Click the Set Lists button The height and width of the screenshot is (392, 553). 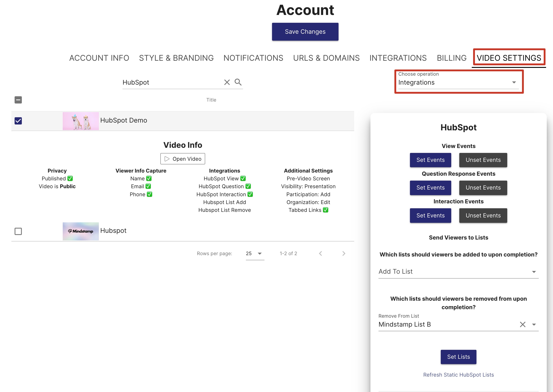point(458,357)
